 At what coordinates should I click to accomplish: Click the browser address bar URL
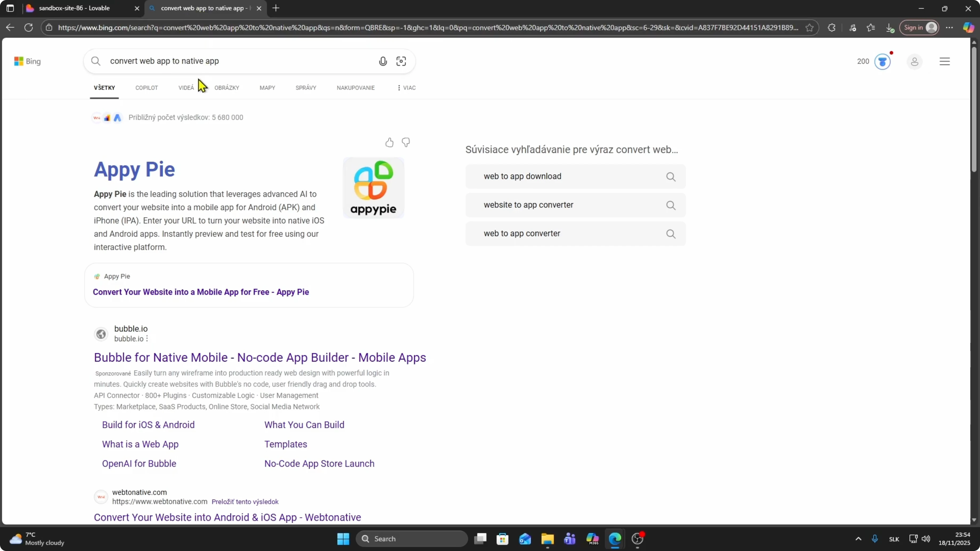428,27
